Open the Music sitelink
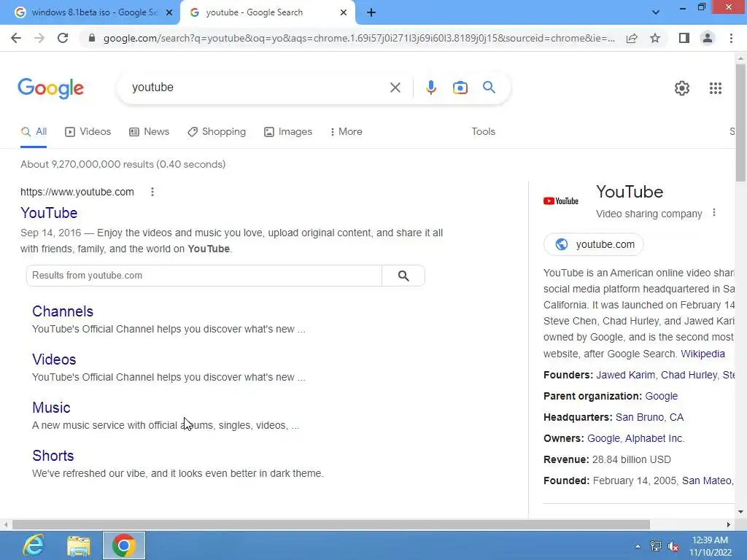Image resolution: width=747 pixels, height=560 pixels. pyautogui.click(x=52, y=408)
